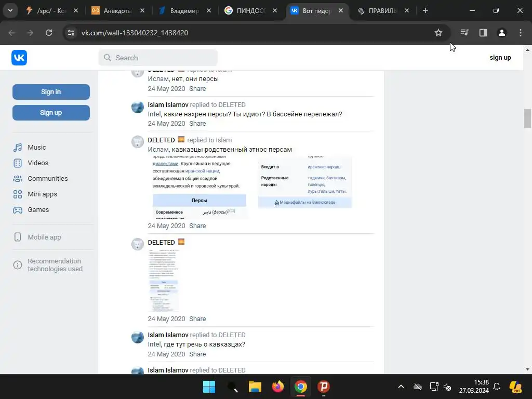Viewport: 532px width, 399px height.
Task: Click the Music note icon in sidebar
Action: pos(18,148)
